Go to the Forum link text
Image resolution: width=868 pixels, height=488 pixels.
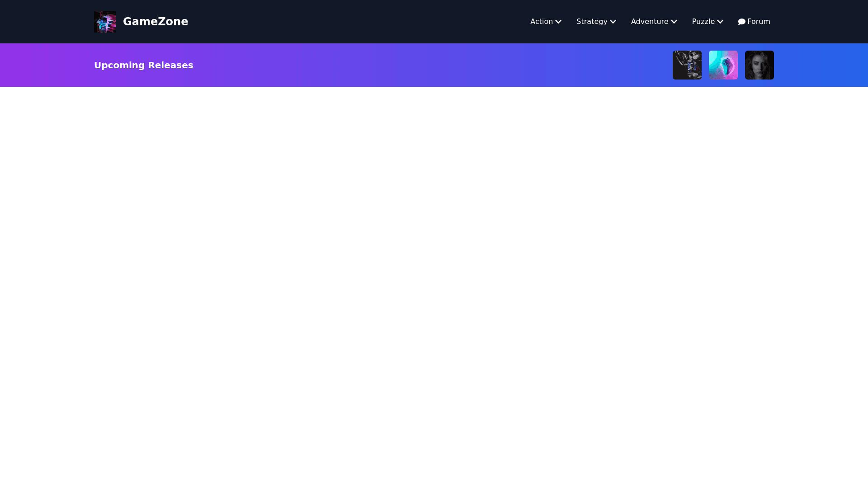pos(759,22)
